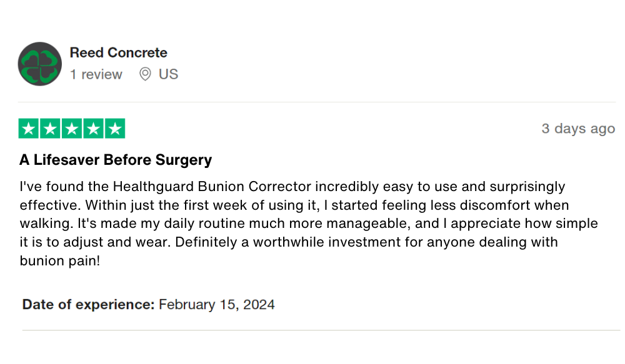Click the "3 days ago" timestamp
625x364 pixels.
pyautogui.click(x=578, y=129)
